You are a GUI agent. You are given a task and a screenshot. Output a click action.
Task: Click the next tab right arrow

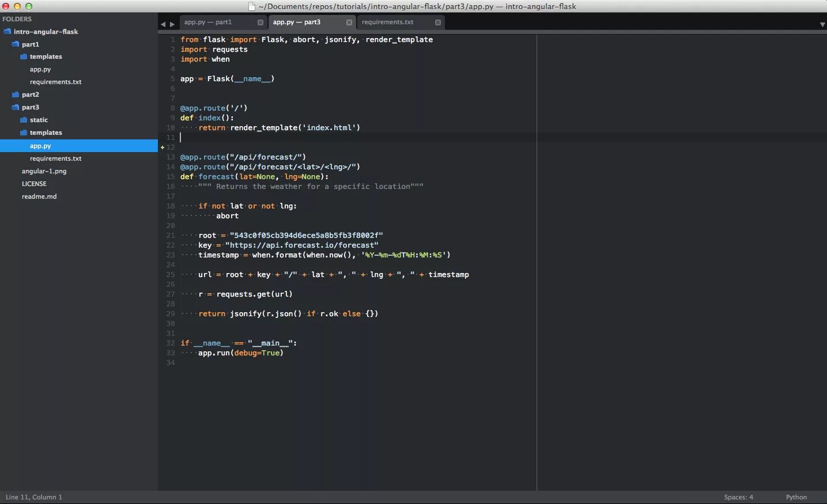[172, 24]
